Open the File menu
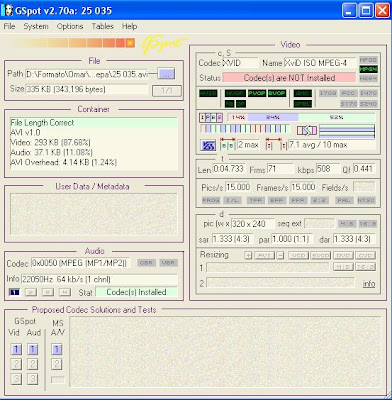Image resolution: width=392 pixels, height=400 pixels. coord(9,26)
